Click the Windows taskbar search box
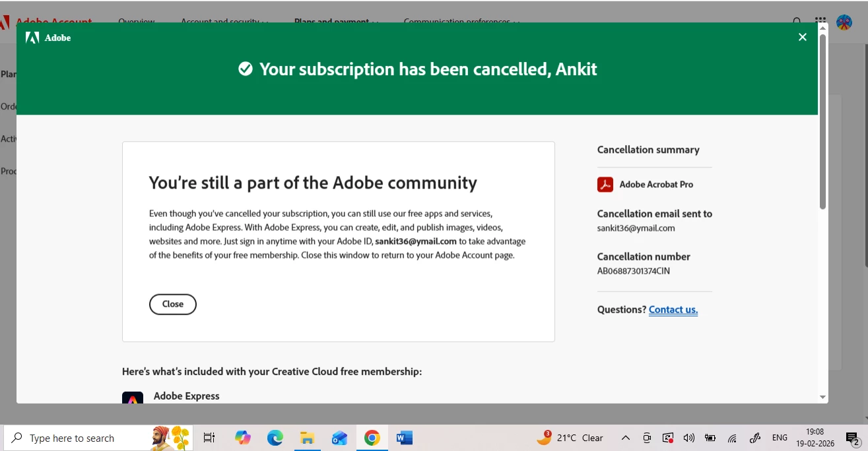Image resolution: width=868 pixels, height=451 pixels. (x=98, y=438)
